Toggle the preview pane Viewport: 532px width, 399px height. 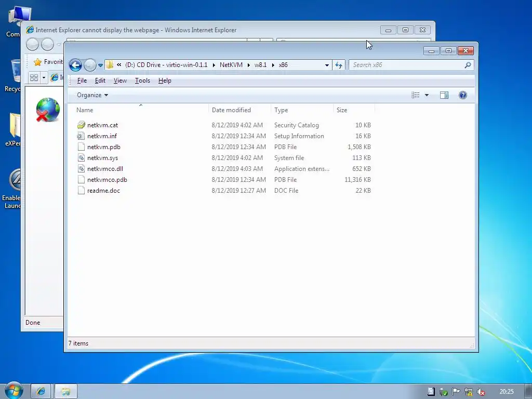click(444, 95)
